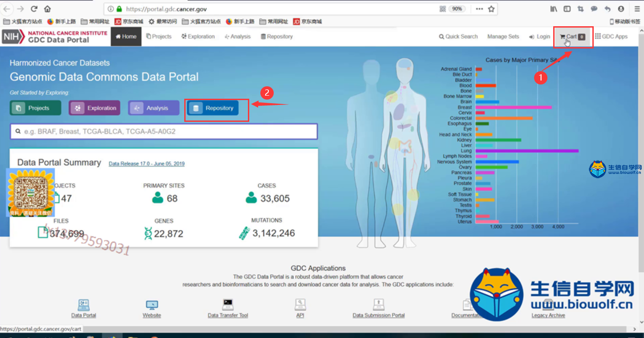Select the Home tab in the navigation bar
644x338 pixels.
point(126,36)
